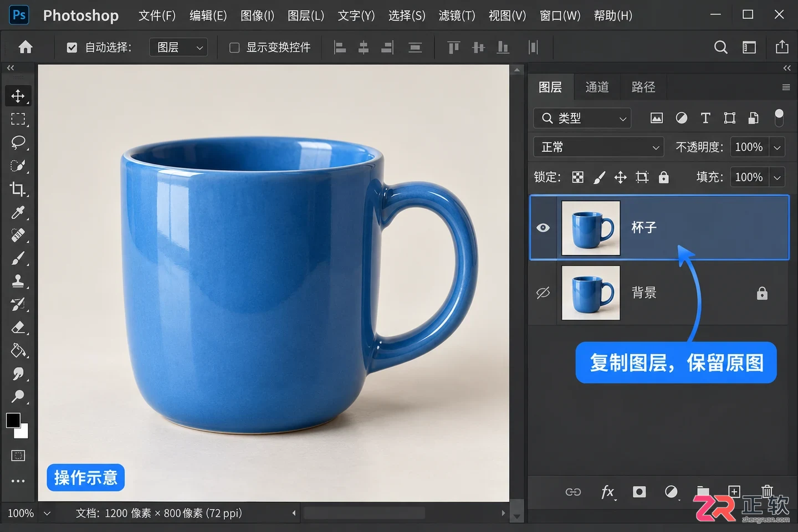Click the 100% opacity value field
This screenshot has height=532, width=798.
pos(749,147)
